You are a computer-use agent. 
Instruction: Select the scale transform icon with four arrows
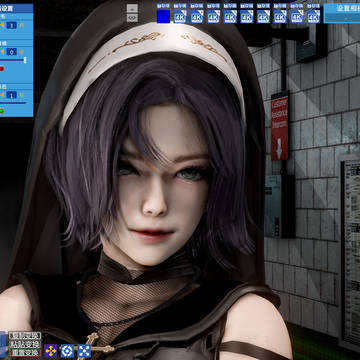84,351
